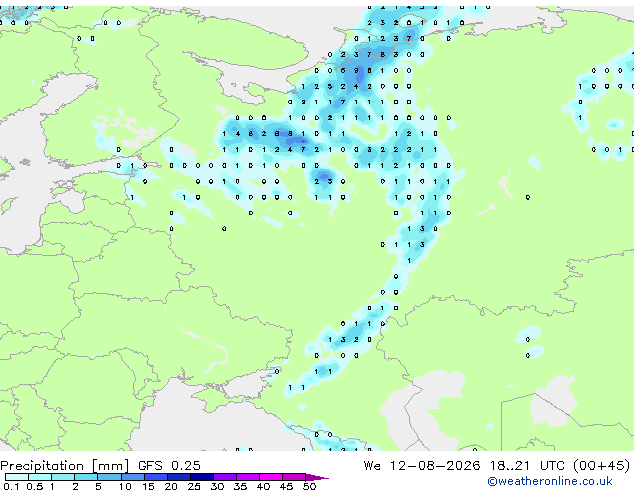The image size is (634, 490).
Task: Click the '45' legend scale label
Action: [286, 486]
